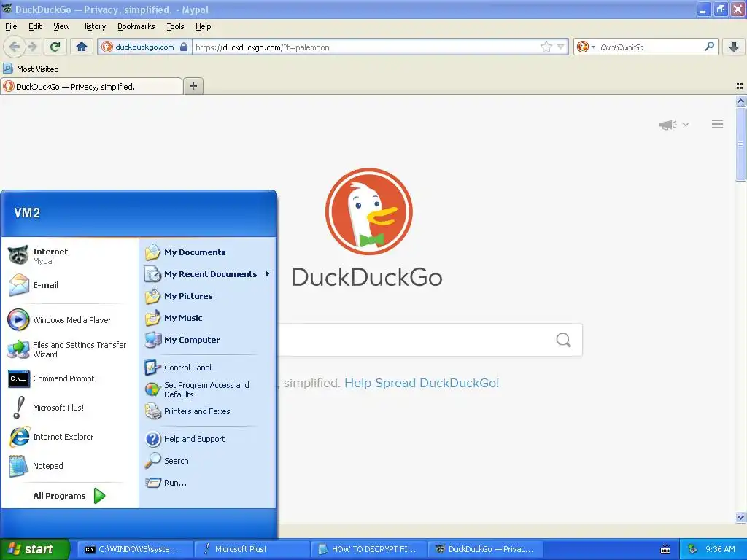747x560 pixels.
Task: Open the home page via house icon
Action: (82, 47)
